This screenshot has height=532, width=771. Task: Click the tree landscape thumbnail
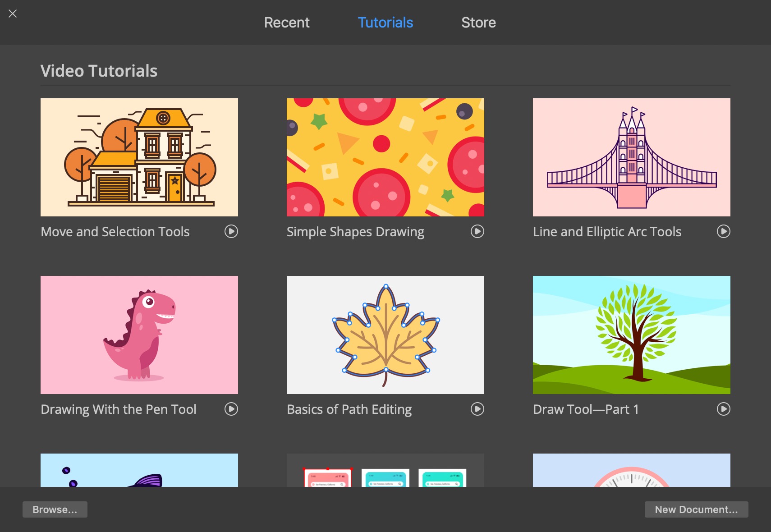click(632, 335)
